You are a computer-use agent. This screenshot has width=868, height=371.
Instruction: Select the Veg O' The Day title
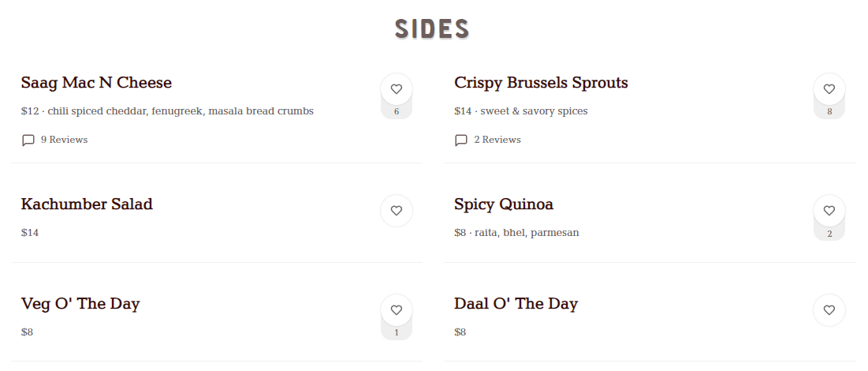pos(80,304)
